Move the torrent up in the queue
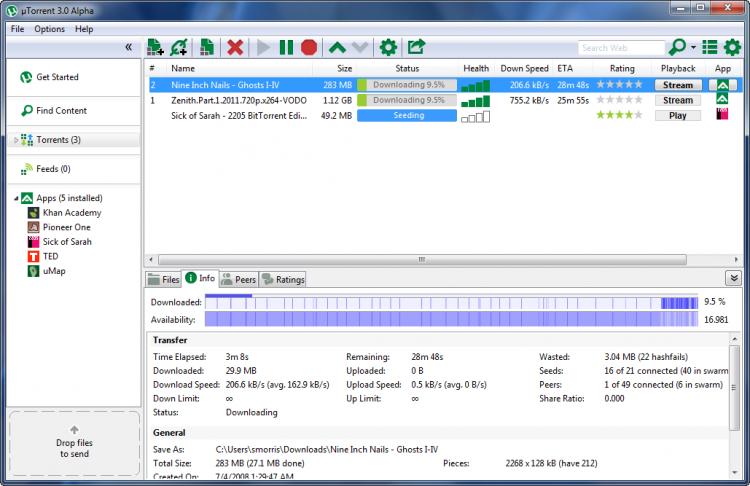 337,47
